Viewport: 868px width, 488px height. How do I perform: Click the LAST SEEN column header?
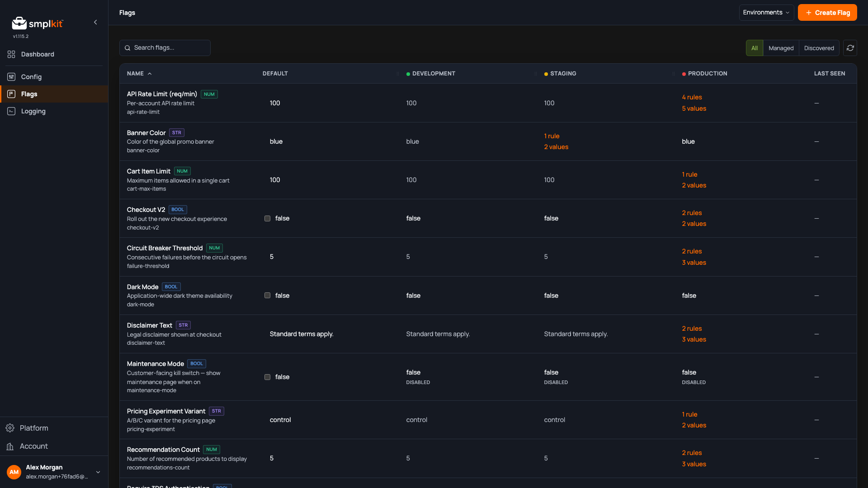829,74
